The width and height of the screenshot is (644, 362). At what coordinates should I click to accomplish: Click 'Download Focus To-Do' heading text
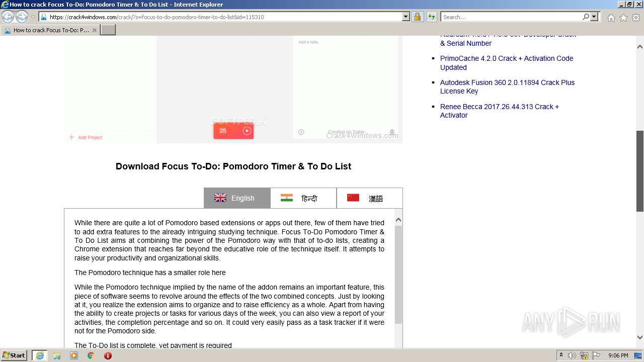coord(233,166)
